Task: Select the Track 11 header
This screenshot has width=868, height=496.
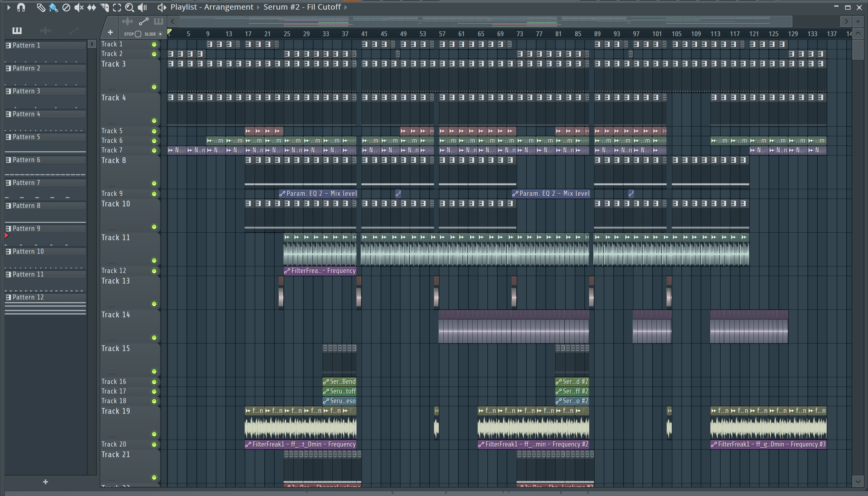Action: pyautogui.click(x=130, y=249)
